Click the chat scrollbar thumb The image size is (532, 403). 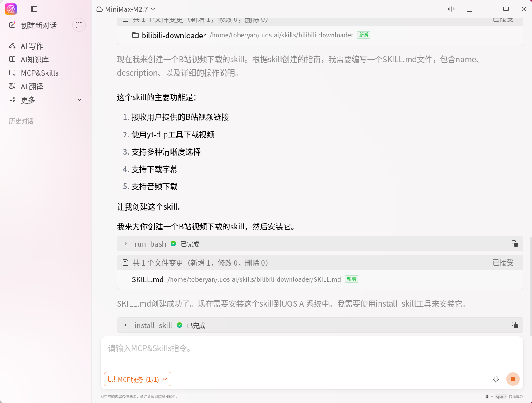[x=530, y=286]
